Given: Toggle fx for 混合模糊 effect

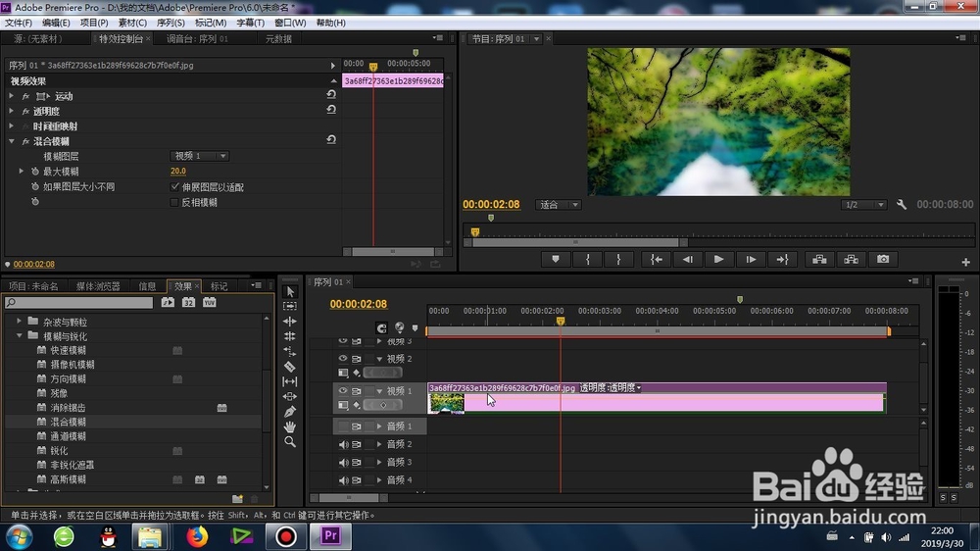Looking at the screenshot, I should (25, 142).
